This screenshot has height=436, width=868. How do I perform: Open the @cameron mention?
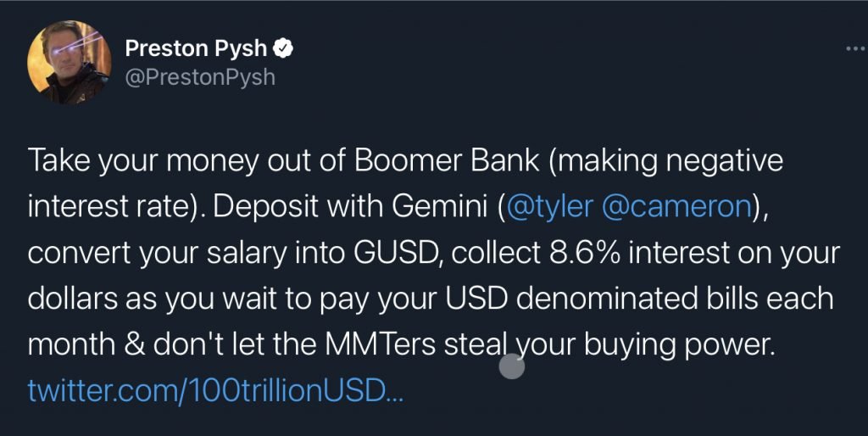pyautogui.click(x=676, y=207)
